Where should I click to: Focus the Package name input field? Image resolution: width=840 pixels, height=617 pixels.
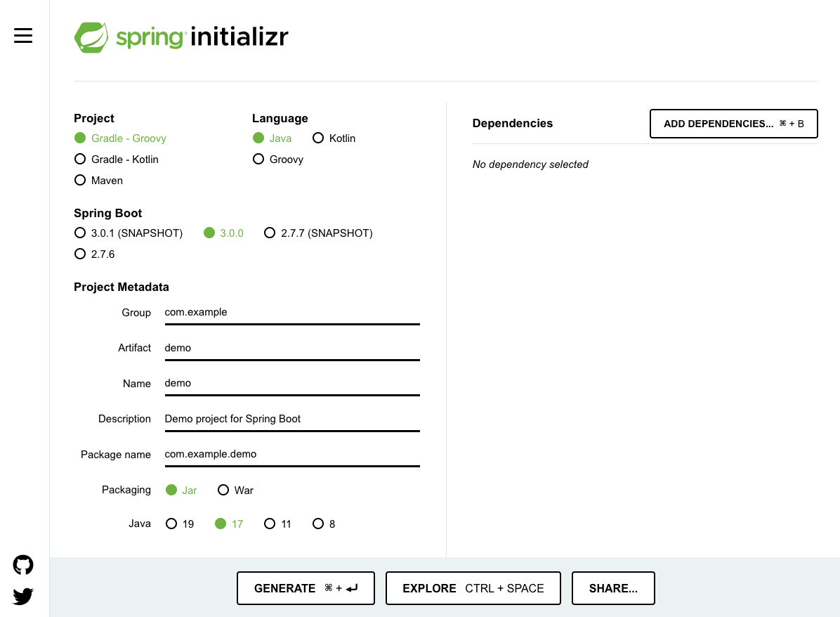tap(292, 454)
